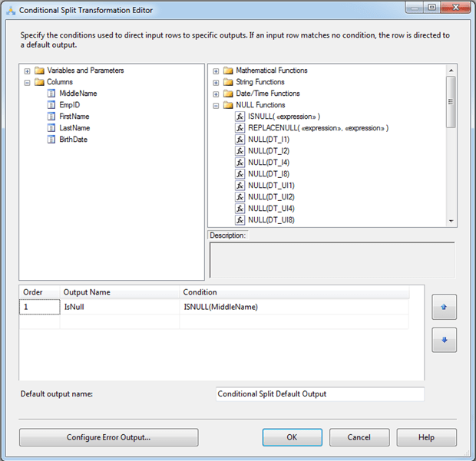Open Configure Error Output dialog
This screenshot has height=461, width=476.
[x=108, y=437]
